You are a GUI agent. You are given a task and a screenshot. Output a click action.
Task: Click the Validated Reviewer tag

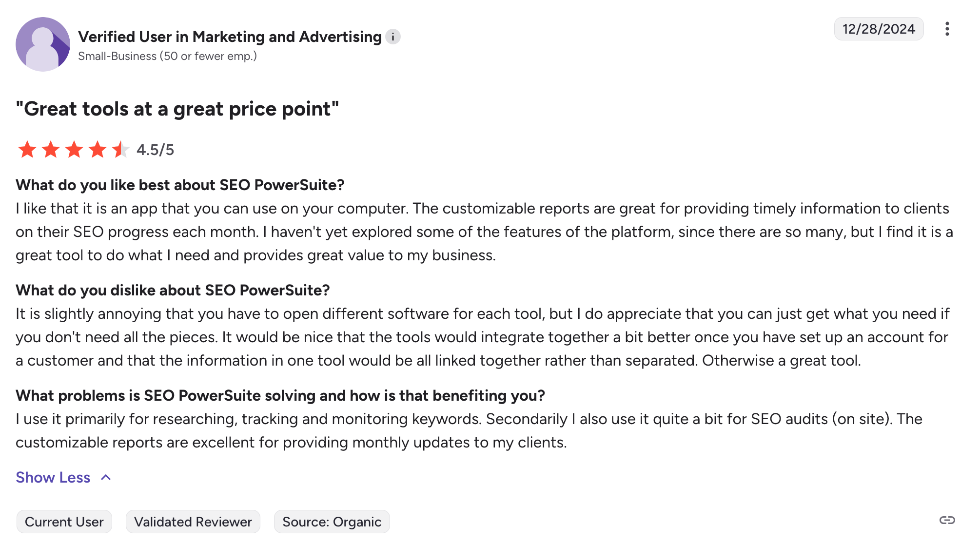(x=193, y=522)
